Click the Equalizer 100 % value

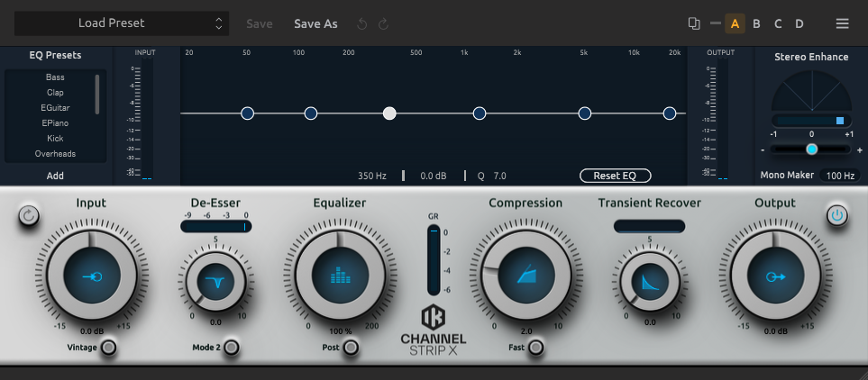click(x=341, y=331)
